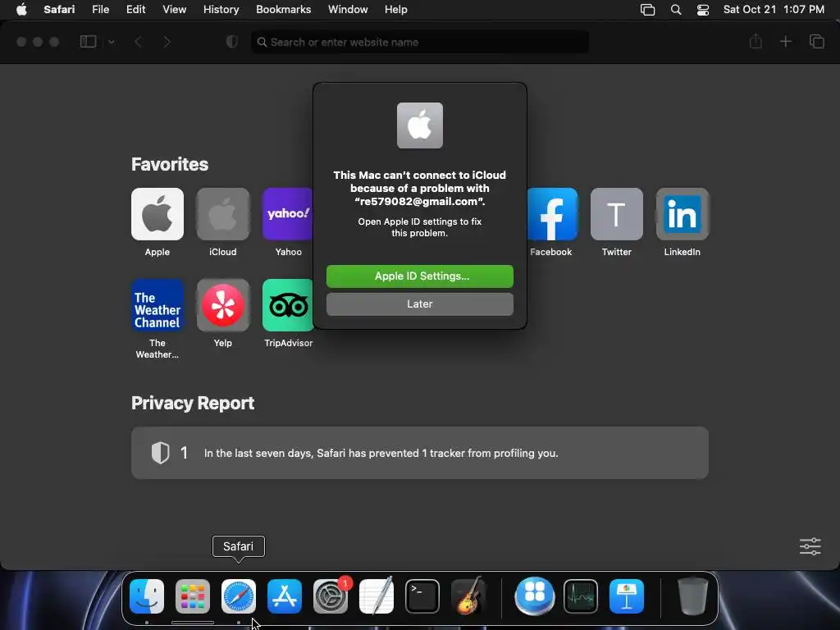
Task: Open the Apple favorite shortcut
Action: (157, 214)
